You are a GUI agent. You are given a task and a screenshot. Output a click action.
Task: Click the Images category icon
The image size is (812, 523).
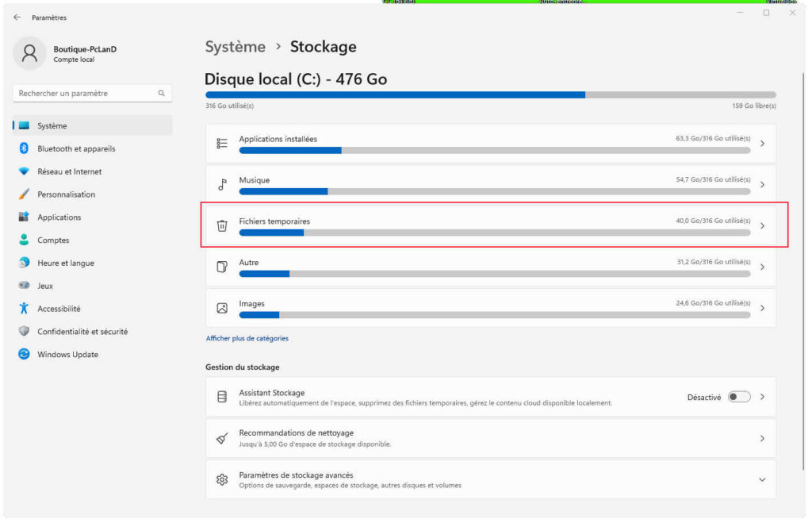point(222,308)
